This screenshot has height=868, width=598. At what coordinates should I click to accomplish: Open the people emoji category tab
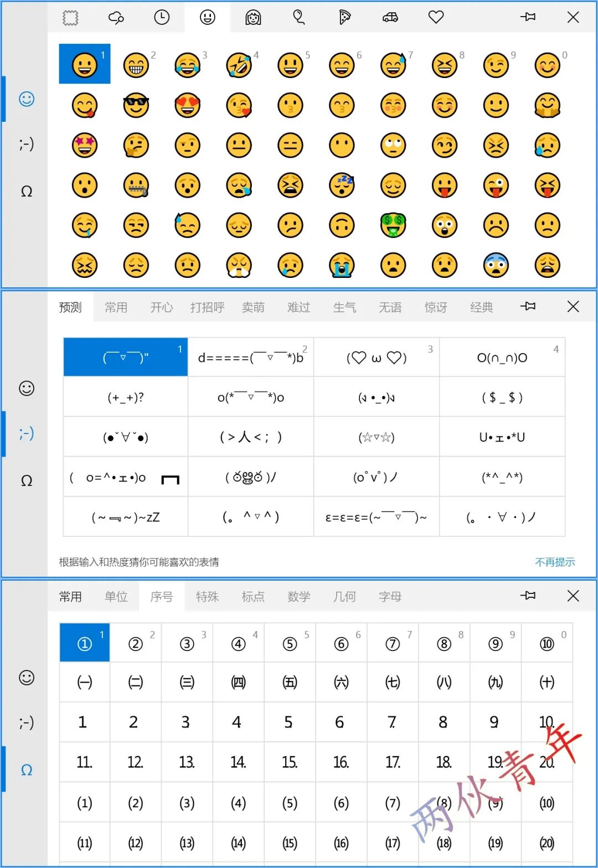(253, 18)
